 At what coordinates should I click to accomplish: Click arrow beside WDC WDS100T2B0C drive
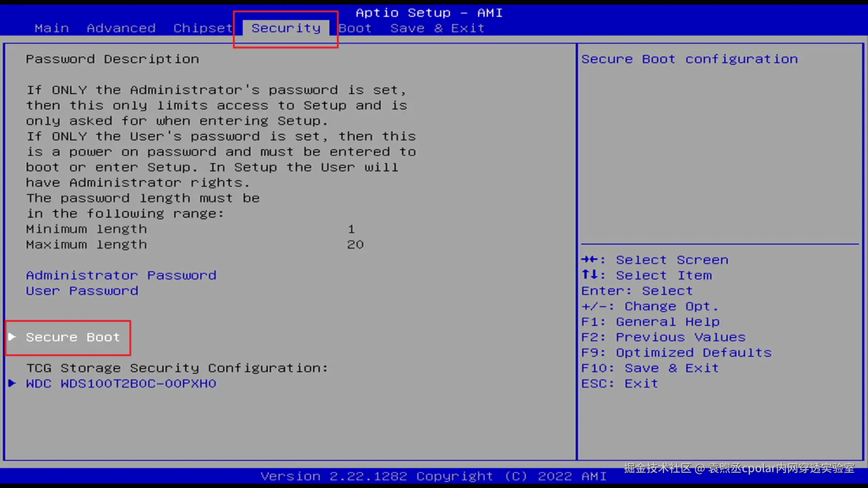pyautogui.click(x=12, y=383)
